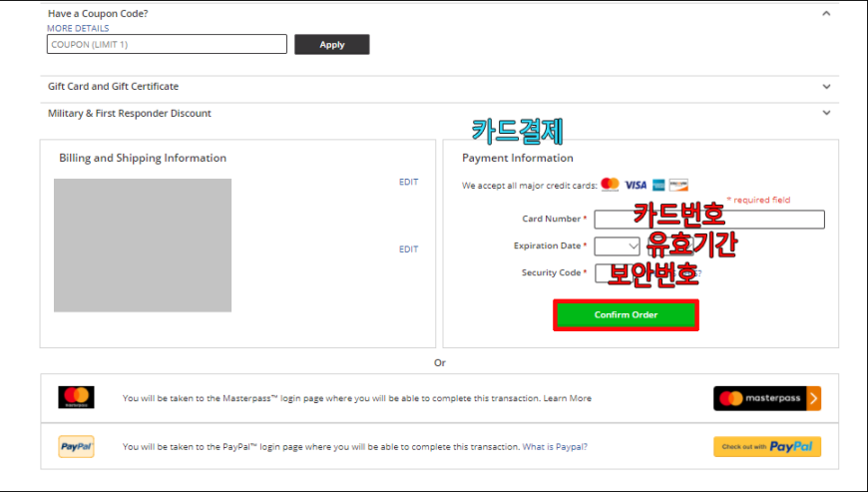Viewport: 868px width, 492px height.
Task: Click the American Express card logo
Action: [x=658, y=185]
